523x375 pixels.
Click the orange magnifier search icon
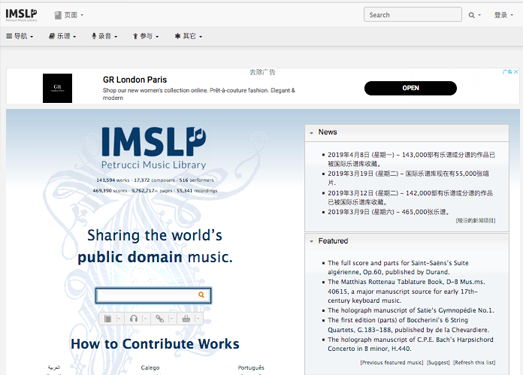pos(201,295)
